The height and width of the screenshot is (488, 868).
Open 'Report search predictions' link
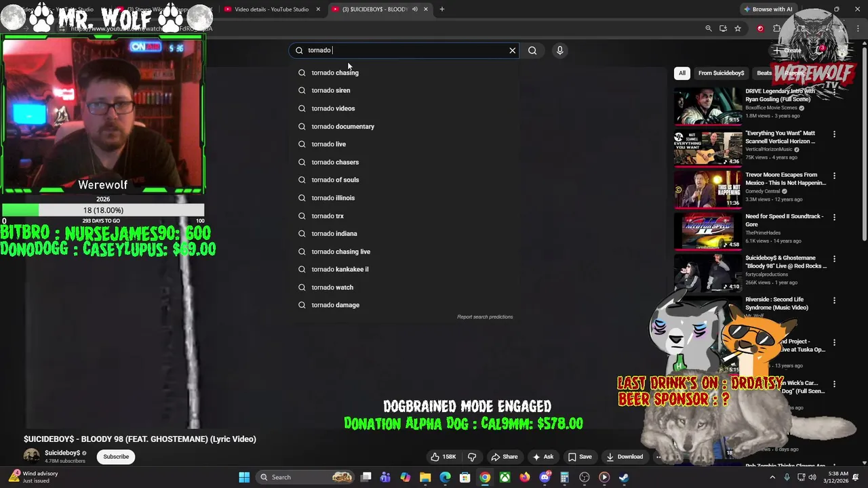click(x=485, y=317)
